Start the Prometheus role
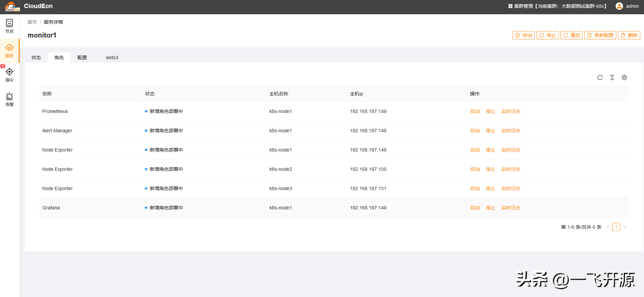Viewport: 644px width, 297px height. (x=475, y=111)
